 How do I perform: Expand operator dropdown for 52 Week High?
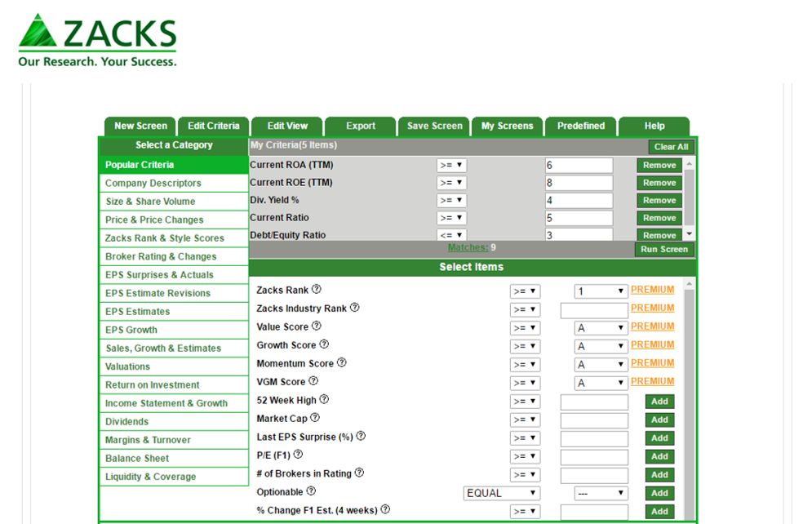pyautogui.click(x=525, y=402)
